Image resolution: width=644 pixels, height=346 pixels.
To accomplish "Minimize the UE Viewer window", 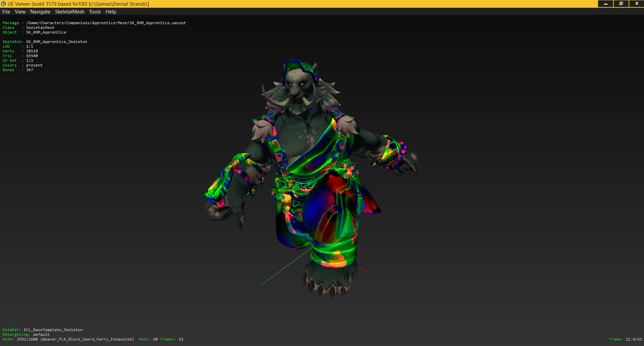I will (x=606, y=4).
